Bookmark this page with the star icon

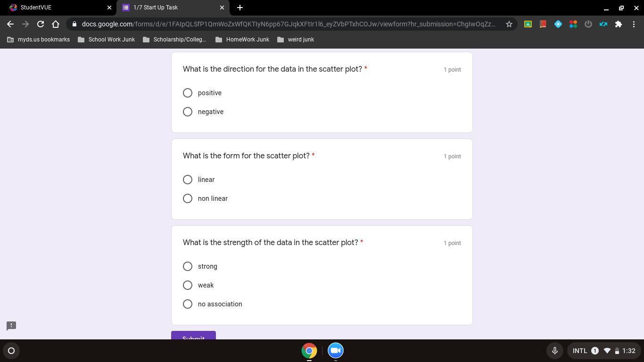pyautogui.click(x=509, y=24)
